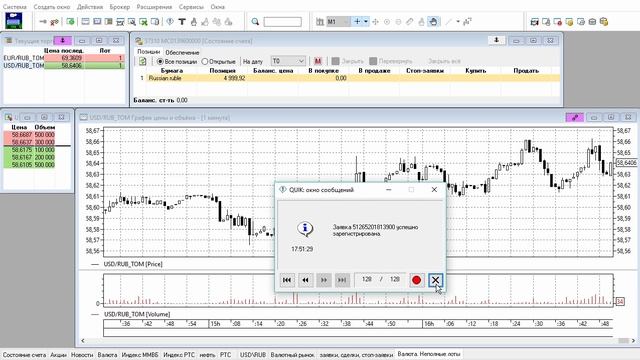Expand the line tool dropdown arrow
The height and width of the screenshot is (360, 640).
pos(458,22)
